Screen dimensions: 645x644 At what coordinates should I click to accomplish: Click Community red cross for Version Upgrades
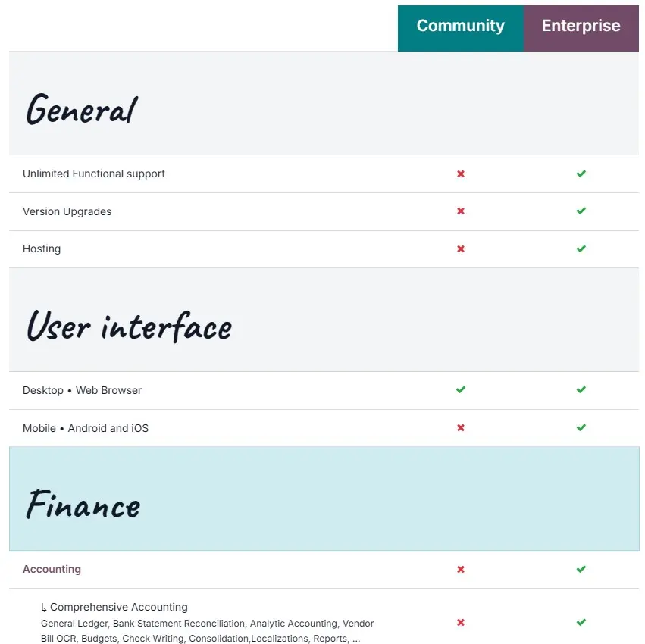click(x=460, y=211)
